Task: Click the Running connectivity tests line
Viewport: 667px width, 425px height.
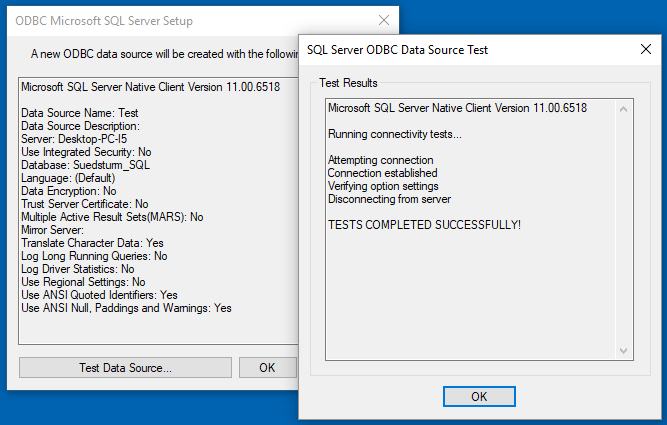Action: tap(395, 134)
